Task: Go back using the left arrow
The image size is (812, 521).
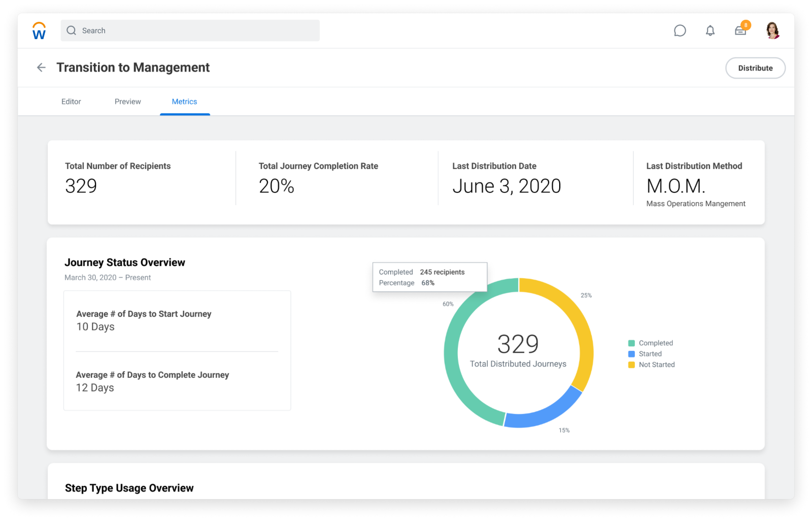Action: click(x=41, y=68)
